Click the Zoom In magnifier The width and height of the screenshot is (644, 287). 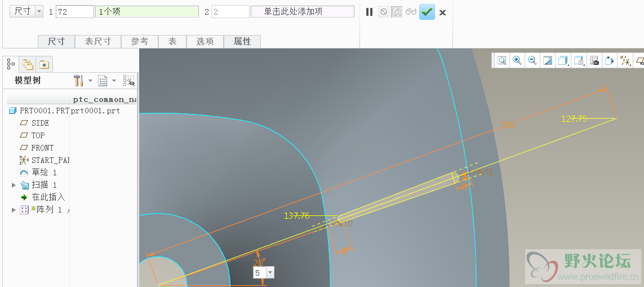517,61
